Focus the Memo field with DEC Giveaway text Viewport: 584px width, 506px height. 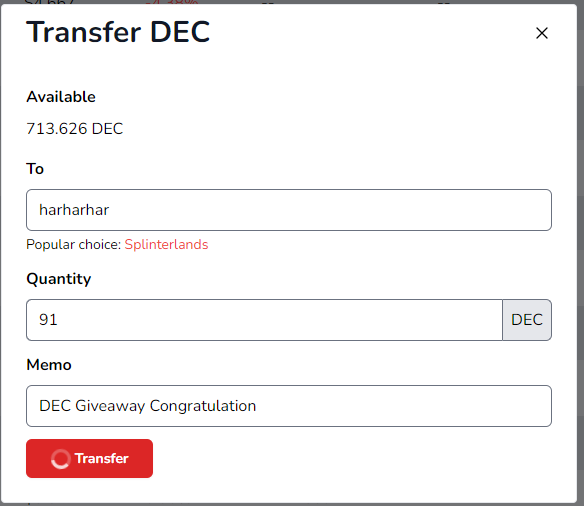pyautogui.click(x=289, y=406)
